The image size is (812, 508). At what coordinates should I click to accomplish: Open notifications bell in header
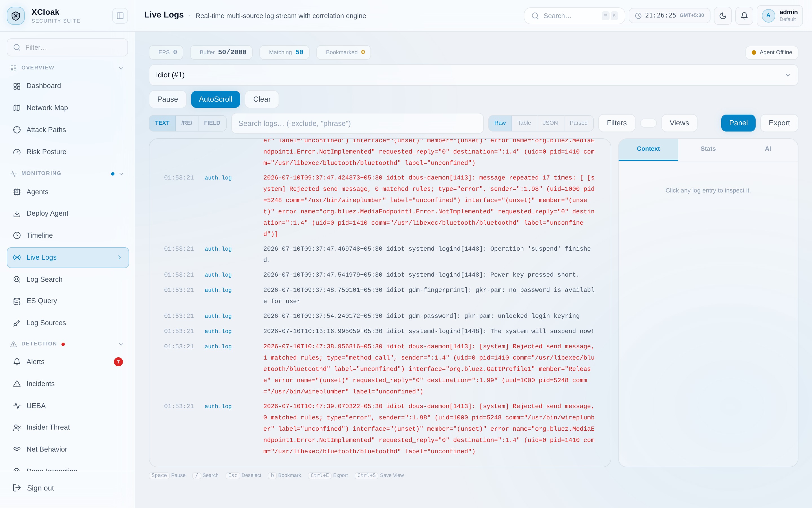coord(744,16)
